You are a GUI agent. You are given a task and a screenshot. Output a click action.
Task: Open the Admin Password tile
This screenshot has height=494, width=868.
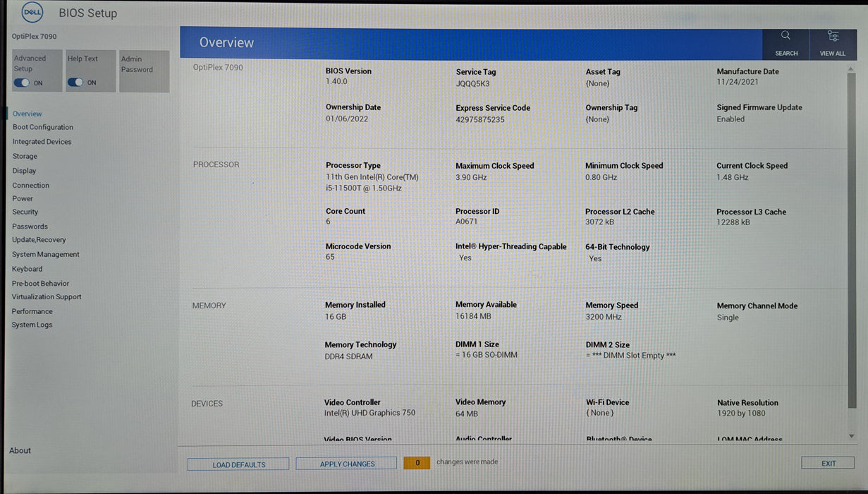click(x=145, y=71)
